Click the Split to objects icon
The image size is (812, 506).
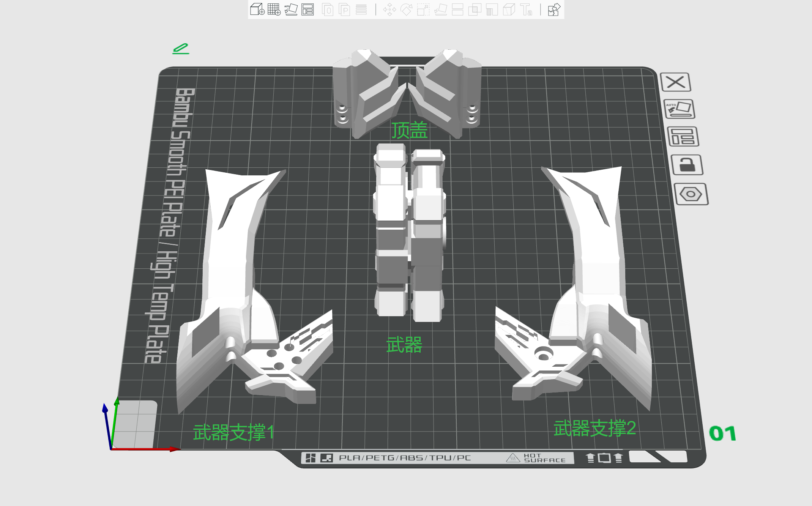[328, 9]
